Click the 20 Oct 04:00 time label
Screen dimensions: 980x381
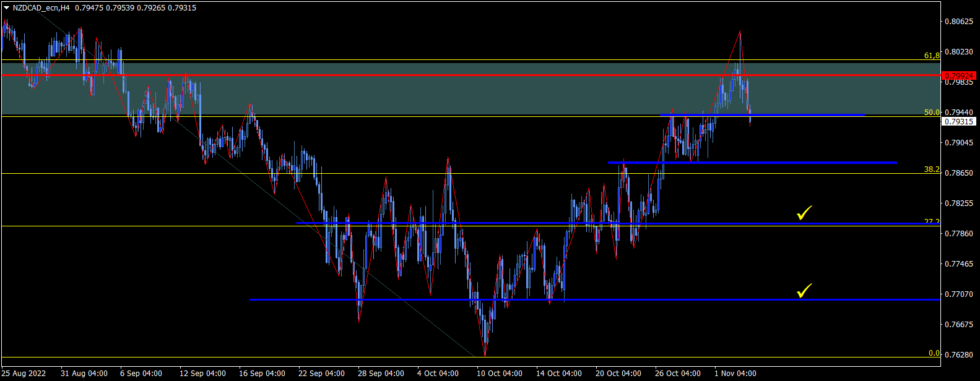618,374
